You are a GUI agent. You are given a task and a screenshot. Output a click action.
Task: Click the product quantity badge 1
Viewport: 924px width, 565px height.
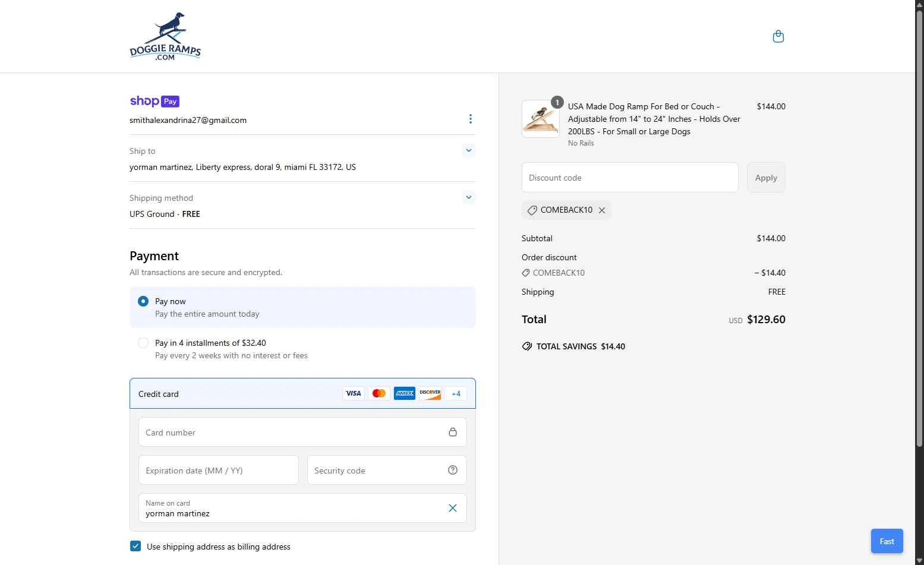(557, 102)
